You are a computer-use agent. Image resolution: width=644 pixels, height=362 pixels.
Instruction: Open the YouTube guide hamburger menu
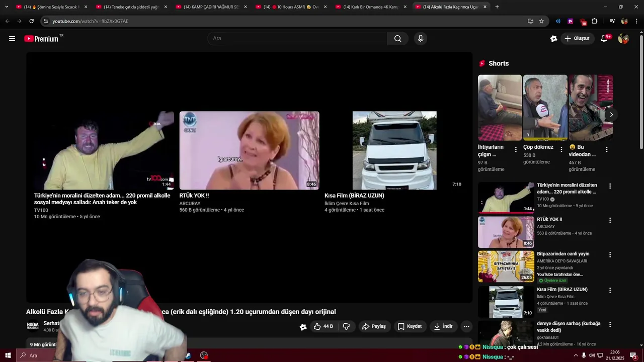point(12,39)
